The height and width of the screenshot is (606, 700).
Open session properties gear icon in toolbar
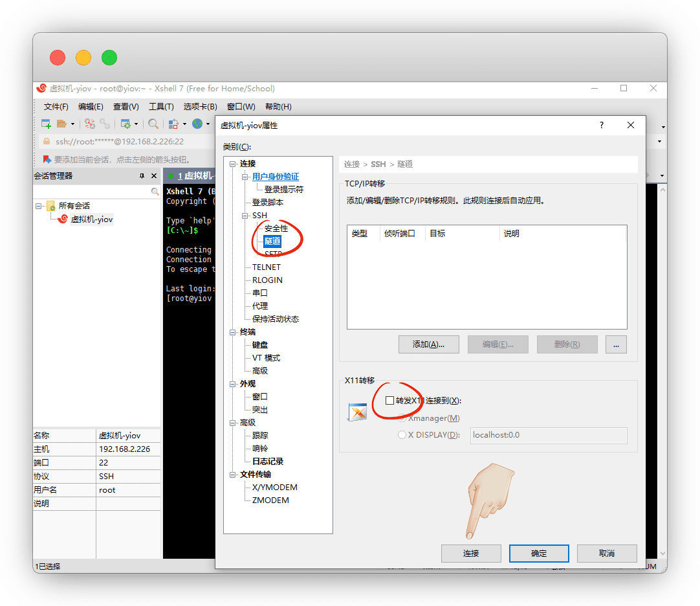click(x=126, y=124)
